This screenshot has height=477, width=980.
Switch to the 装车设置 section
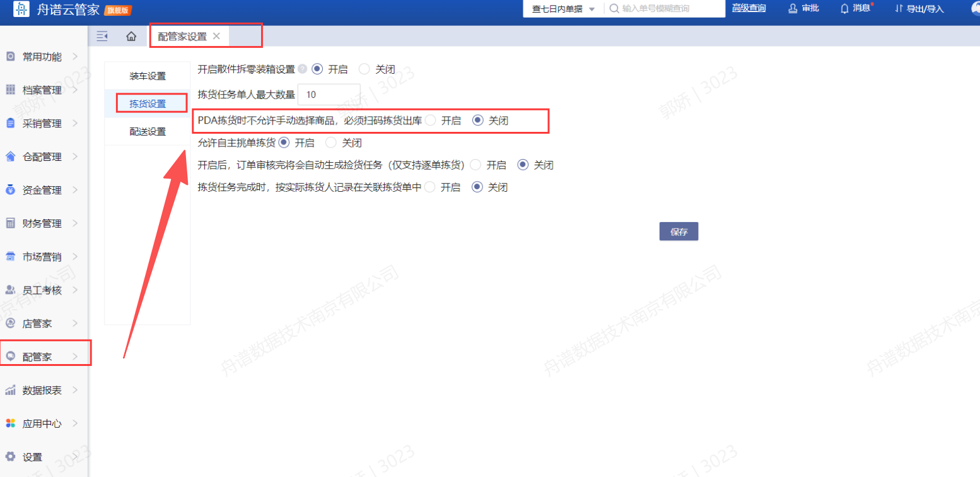pyautogui.click(x=148, y=76)
